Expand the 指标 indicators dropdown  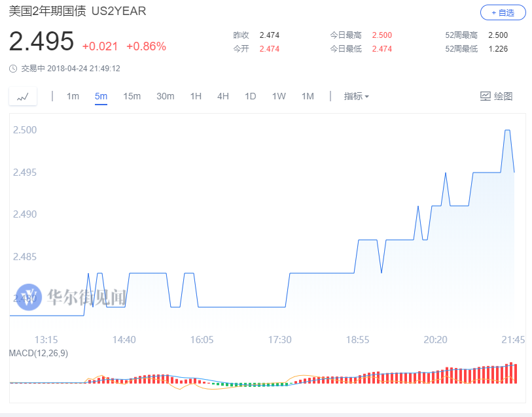coord(356,96)
